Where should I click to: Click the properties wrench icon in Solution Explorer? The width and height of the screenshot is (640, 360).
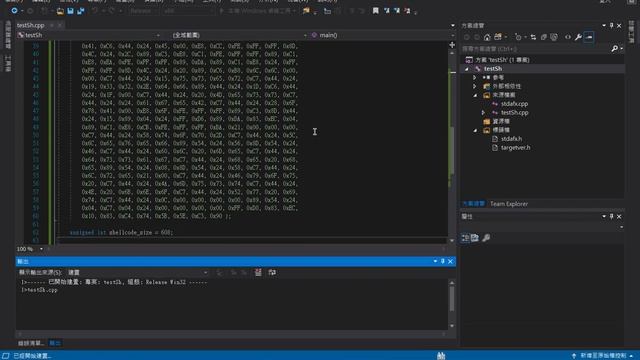click(x=578, y=37)
